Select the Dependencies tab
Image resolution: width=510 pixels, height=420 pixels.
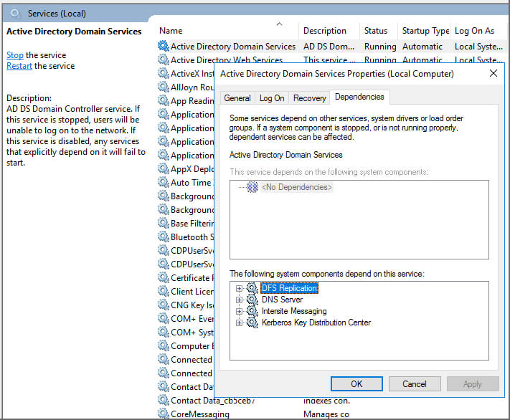359,97
